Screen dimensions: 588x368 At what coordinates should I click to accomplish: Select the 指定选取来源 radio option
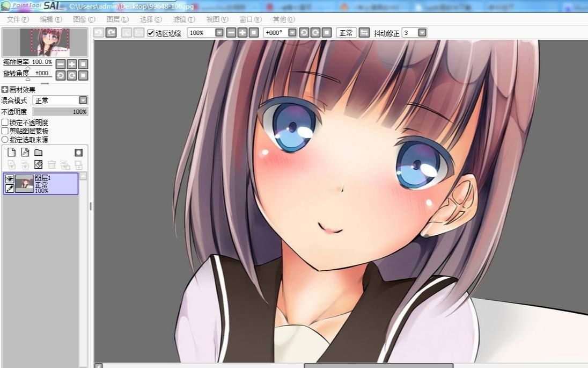[x=5, y=139]
